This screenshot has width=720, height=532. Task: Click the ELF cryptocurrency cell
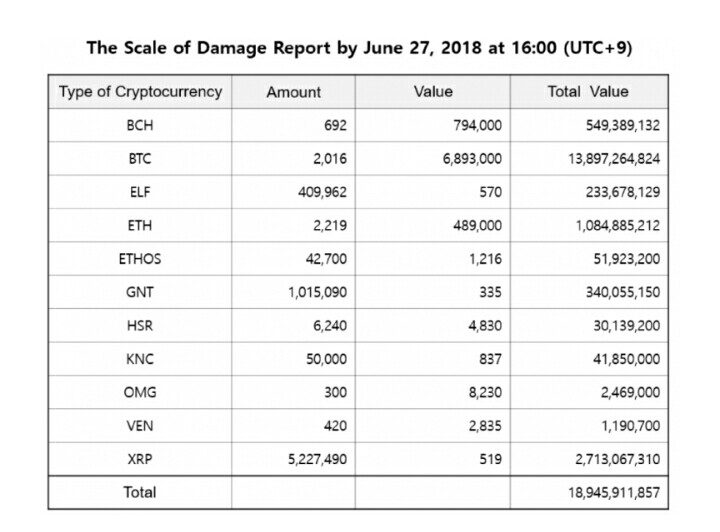click(139, 191)
